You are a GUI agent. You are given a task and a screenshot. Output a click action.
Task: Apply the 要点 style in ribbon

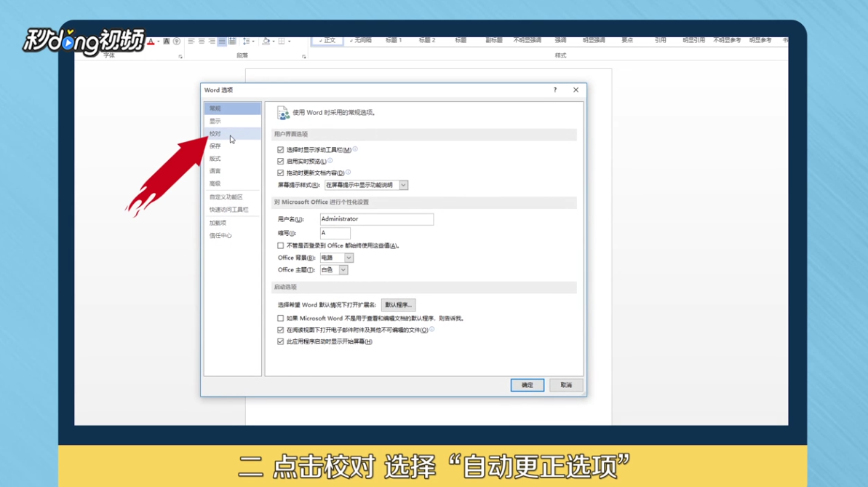tap(626, 41)
